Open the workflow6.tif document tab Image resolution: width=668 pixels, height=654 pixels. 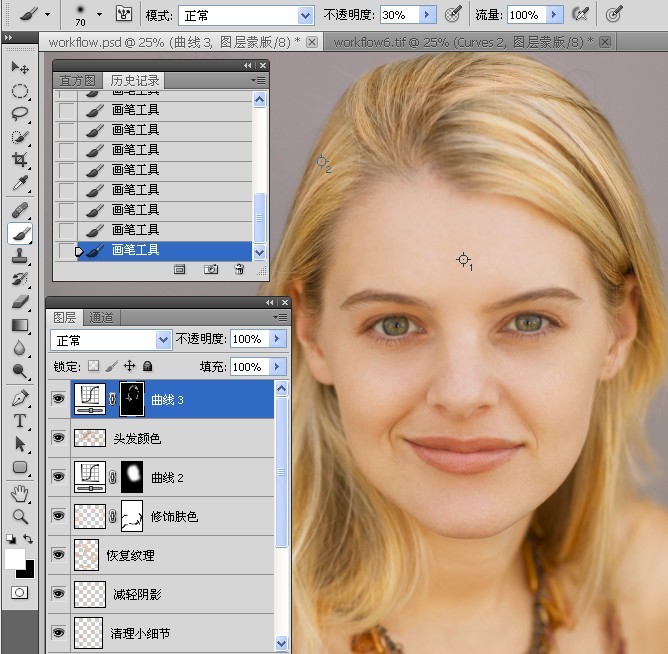pos(463,42)
